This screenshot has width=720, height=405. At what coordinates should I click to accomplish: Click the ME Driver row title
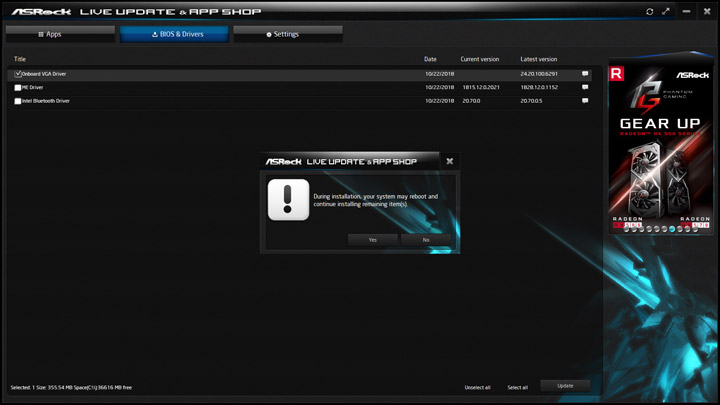point(33,87)
